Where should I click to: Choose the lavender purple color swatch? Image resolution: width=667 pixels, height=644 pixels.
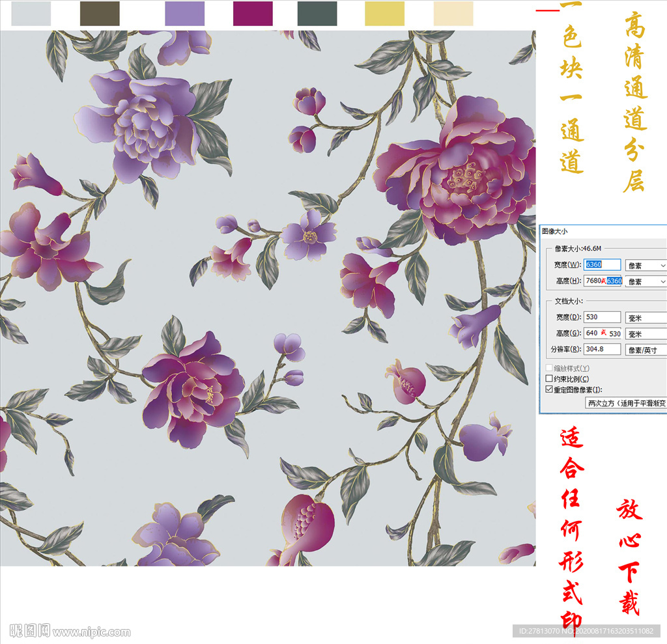pos(184,13)
